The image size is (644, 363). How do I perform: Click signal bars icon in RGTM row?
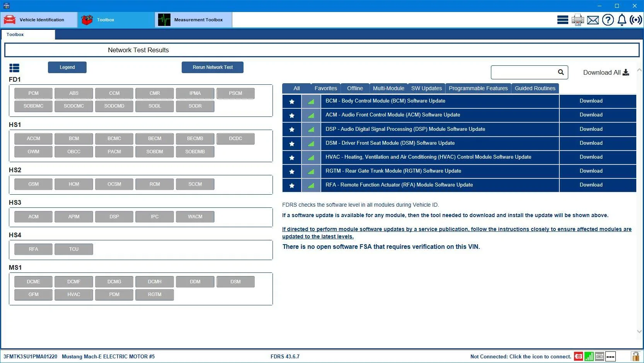click(x=311, y=171)
